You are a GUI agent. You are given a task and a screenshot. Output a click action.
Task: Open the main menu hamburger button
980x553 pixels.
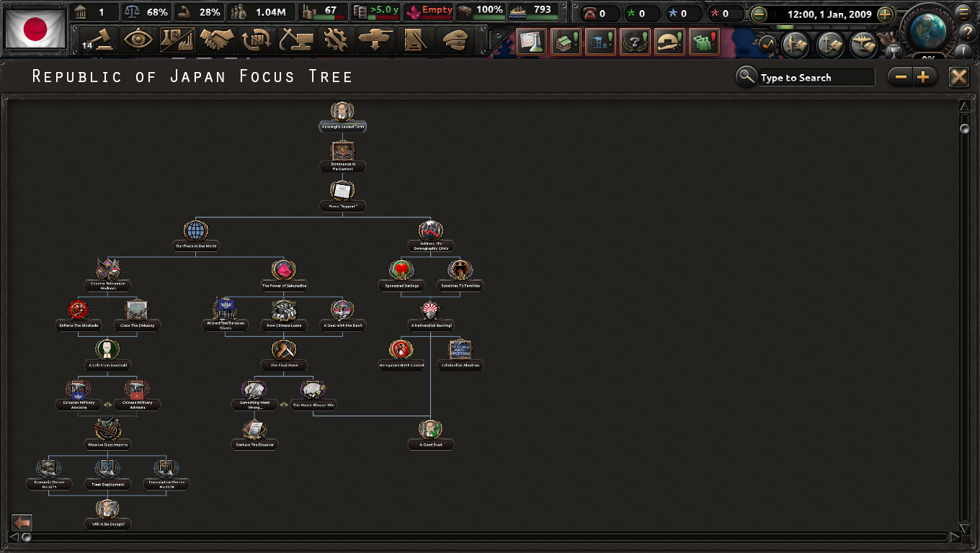963,12
